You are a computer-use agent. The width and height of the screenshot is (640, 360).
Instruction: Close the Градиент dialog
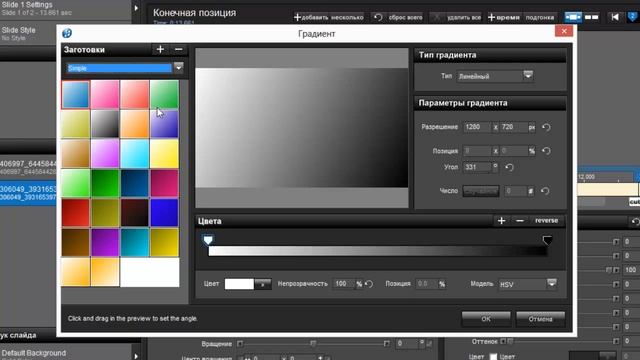pyautogui.click(x=564, y=31)
